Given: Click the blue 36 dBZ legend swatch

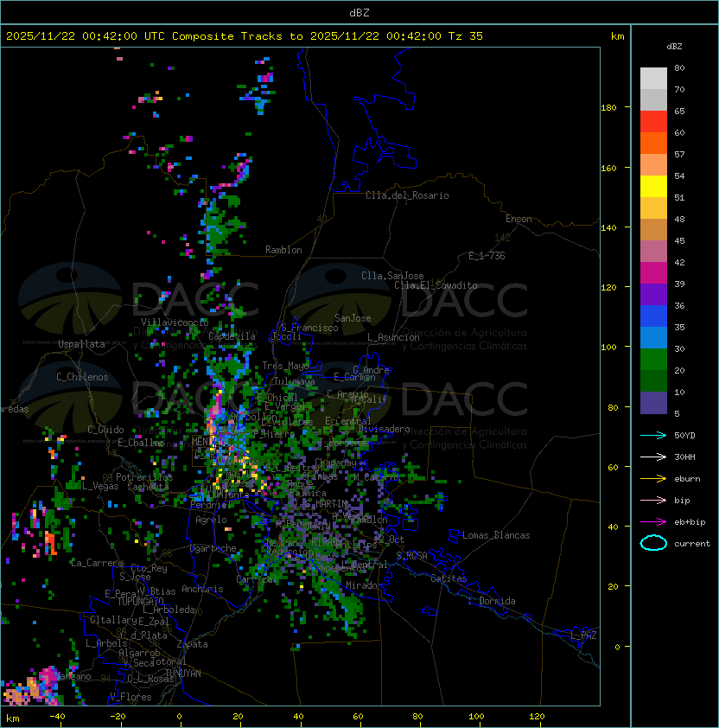Looking at the screenshot, I should pyautogui.click(x=653, y=316).
